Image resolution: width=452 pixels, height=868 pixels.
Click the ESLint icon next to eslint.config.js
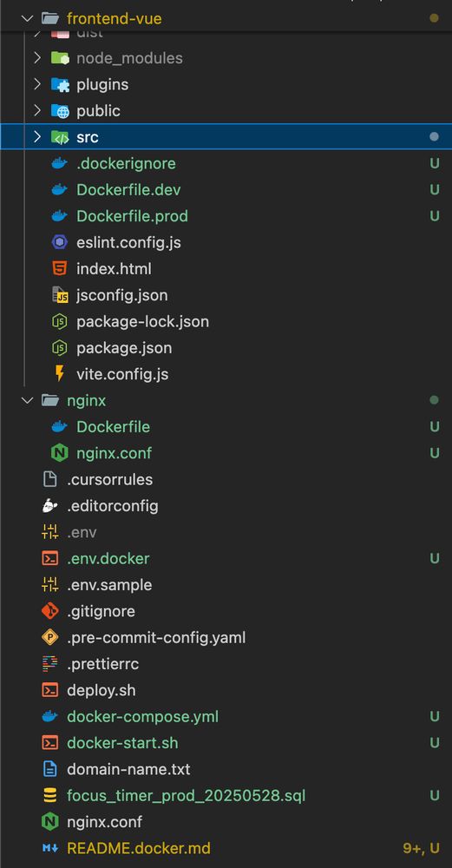tap(59, 242)
